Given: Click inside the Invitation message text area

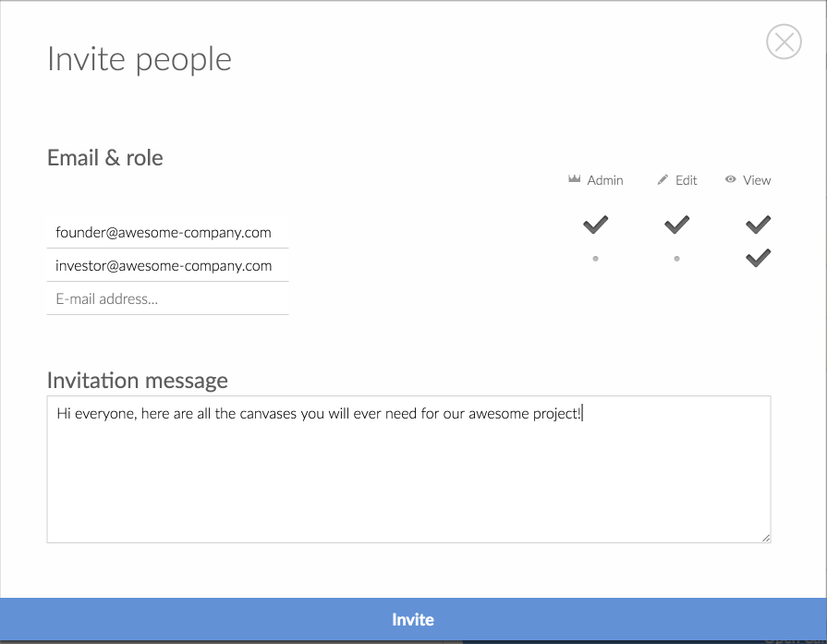Looking at the screenshot, I should point(408,480).
